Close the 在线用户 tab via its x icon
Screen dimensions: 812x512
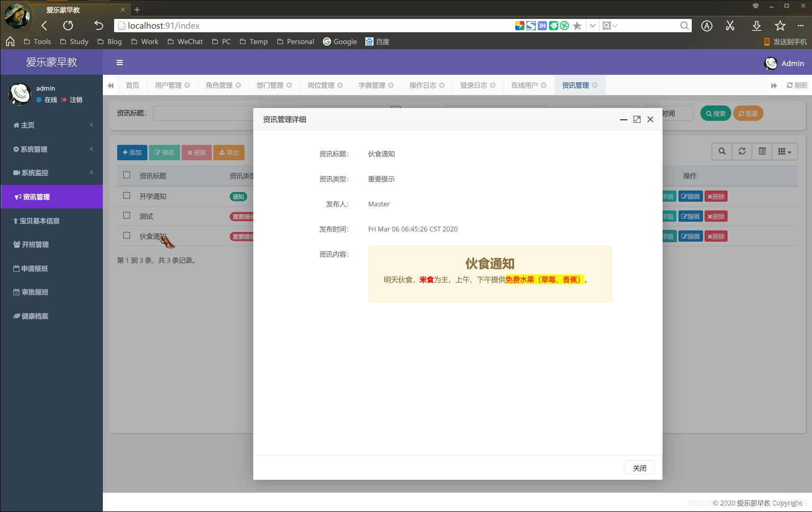click(544, 85)
